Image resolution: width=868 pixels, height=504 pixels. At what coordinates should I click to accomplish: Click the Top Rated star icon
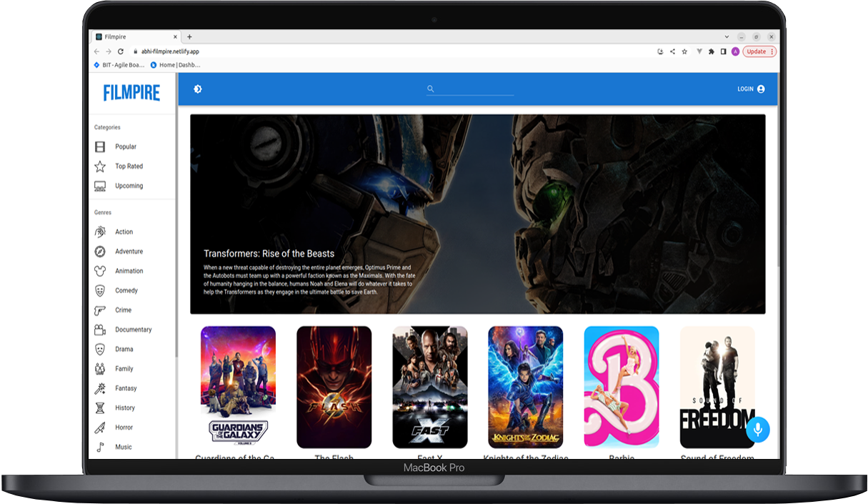tap(100, 167)
